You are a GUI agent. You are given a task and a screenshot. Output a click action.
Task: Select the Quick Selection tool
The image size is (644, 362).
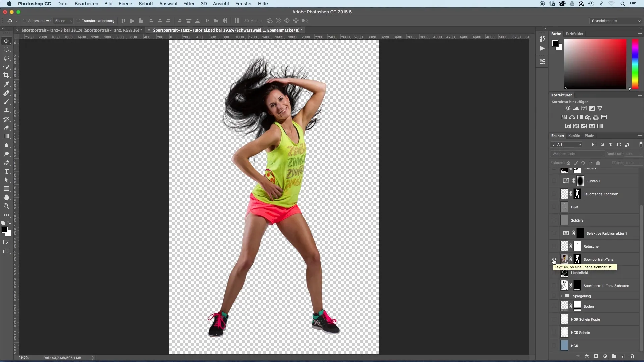pyautogui.click(x=6, y=67)
